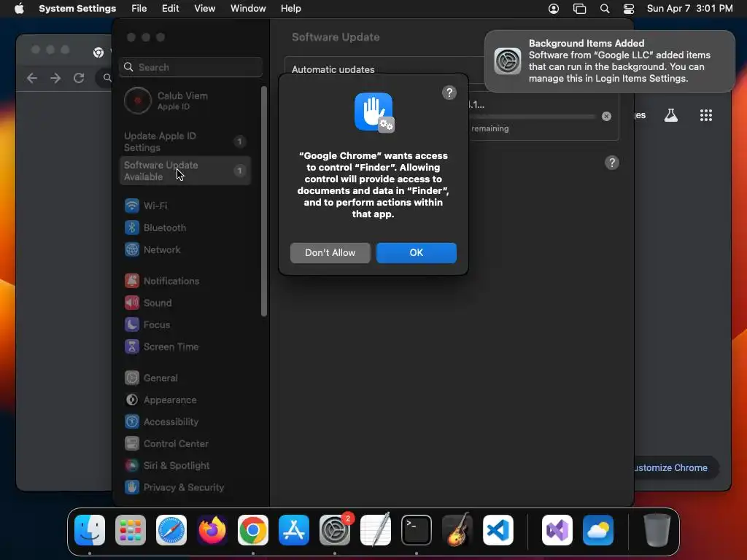The width and height of the screenshot is (747, 560).
Task: Reload the page in Chrome window
Action: click(x=79, y=78)
